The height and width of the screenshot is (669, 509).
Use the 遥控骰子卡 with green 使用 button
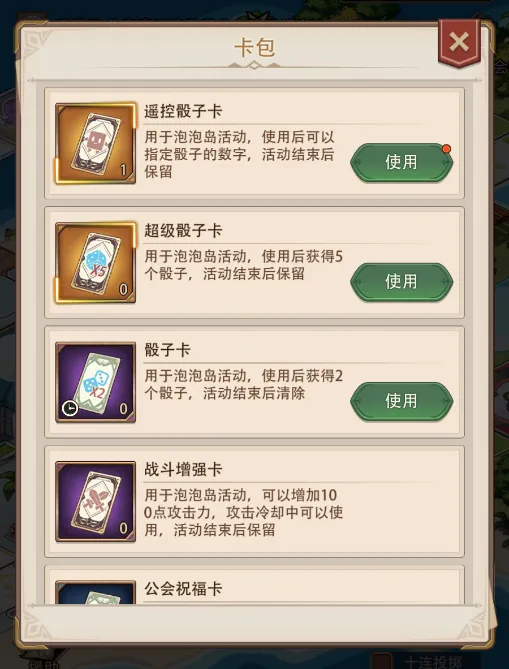pos(401,163)
